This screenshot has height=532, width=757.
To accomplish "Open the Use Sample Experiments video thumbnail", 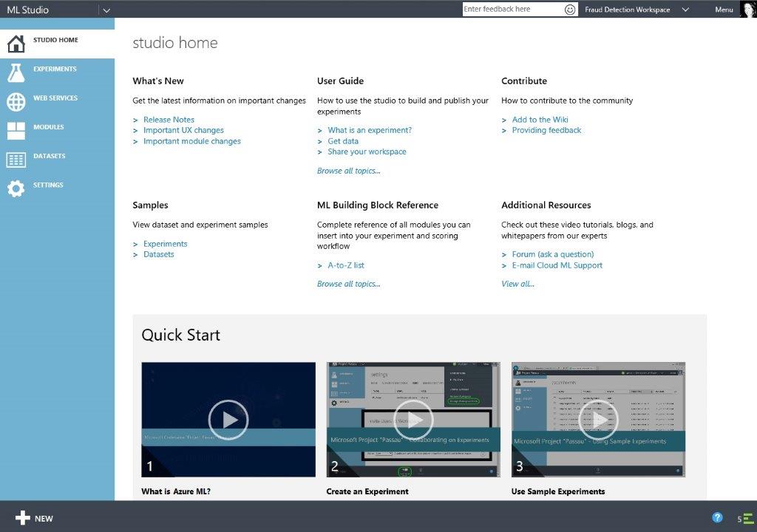I will point(598,420).
